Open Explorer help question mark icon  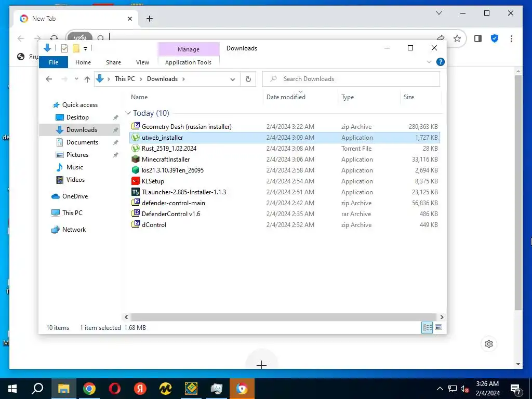[441, 62]
